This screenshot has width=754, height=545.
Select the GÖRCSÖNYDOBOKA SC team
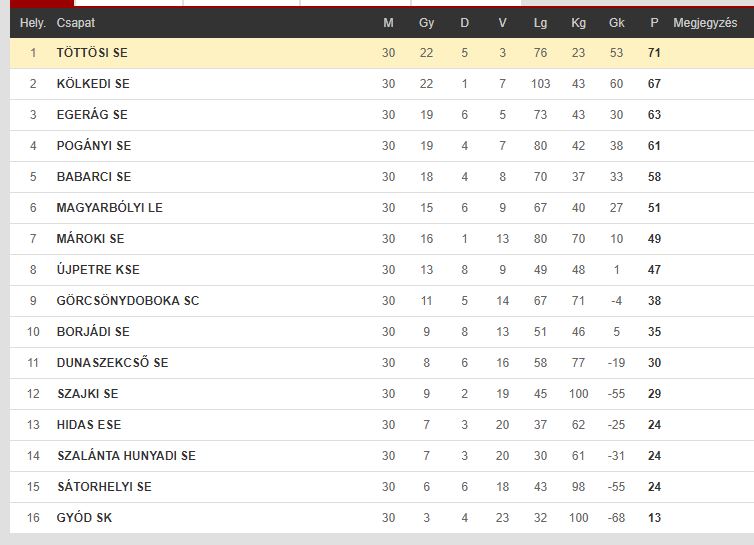point(128,301)
